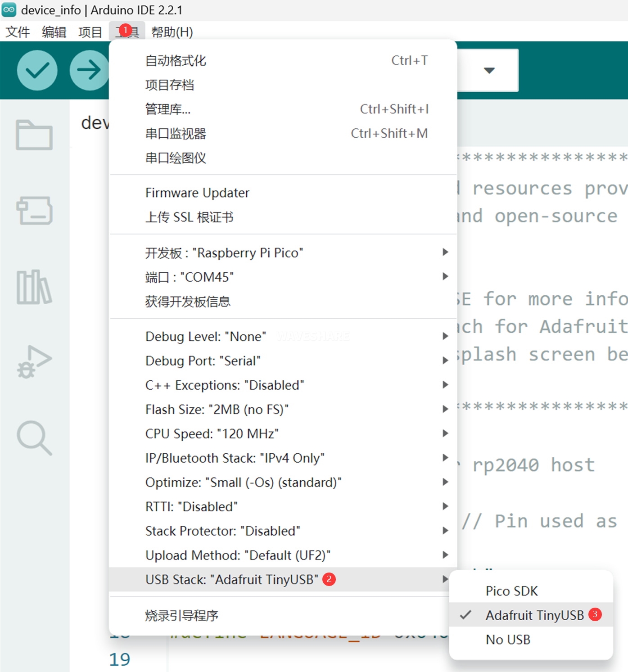Choose 项目存档 from the menu
The height and width of the screenshot is (672, 628).
click(283, 85)
